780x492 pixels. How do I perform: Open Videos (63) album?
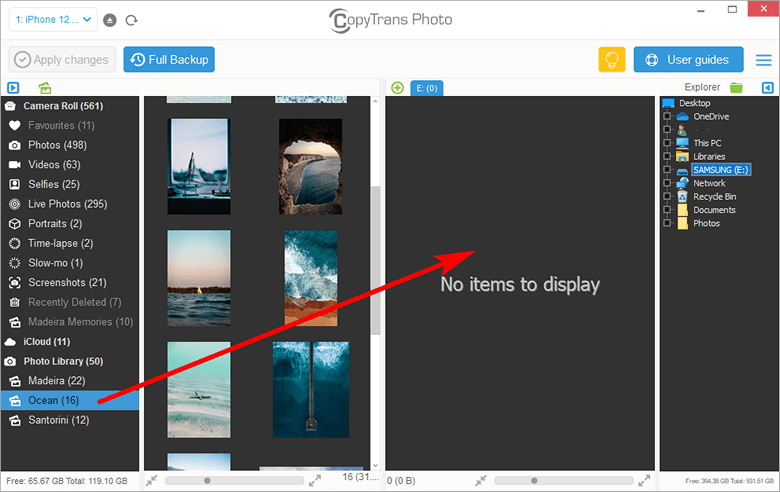click(70, 165)
